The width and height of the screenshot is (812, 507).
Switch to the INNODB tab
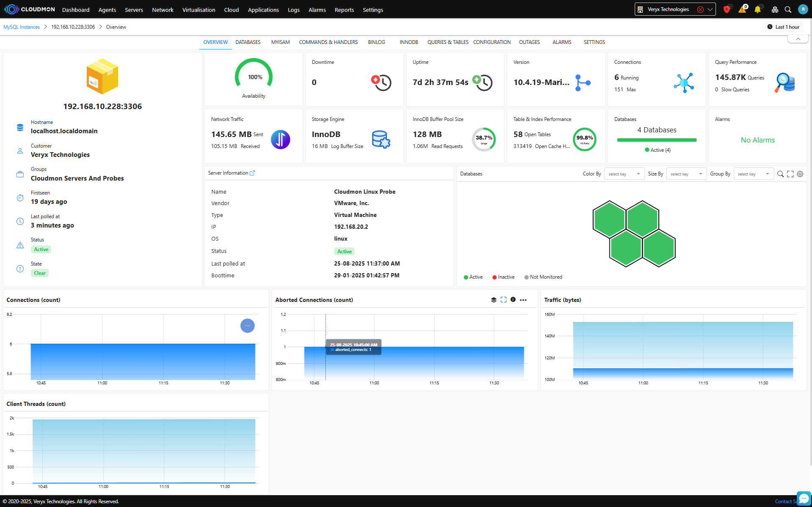coord(408,42)
